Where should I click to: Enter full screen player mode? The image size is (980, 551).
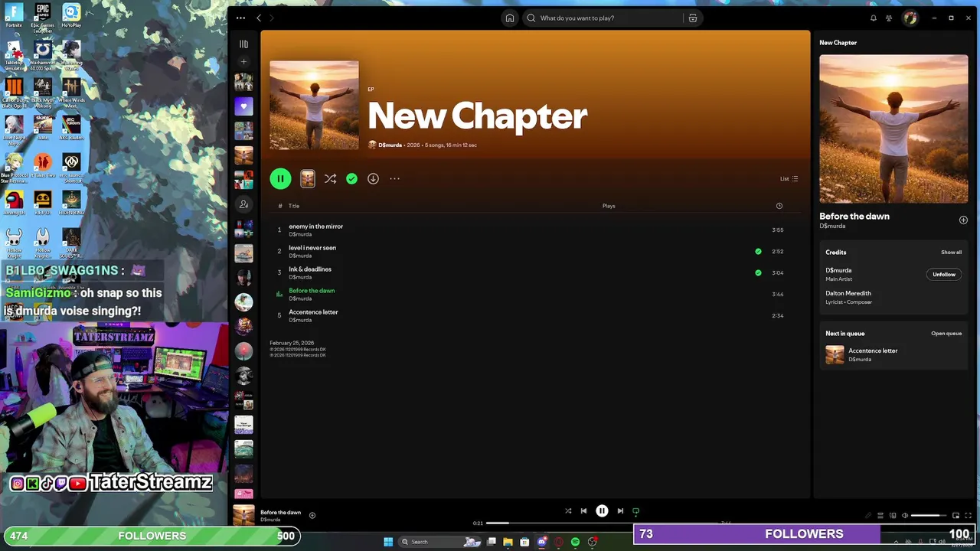[x=969, y=515]
